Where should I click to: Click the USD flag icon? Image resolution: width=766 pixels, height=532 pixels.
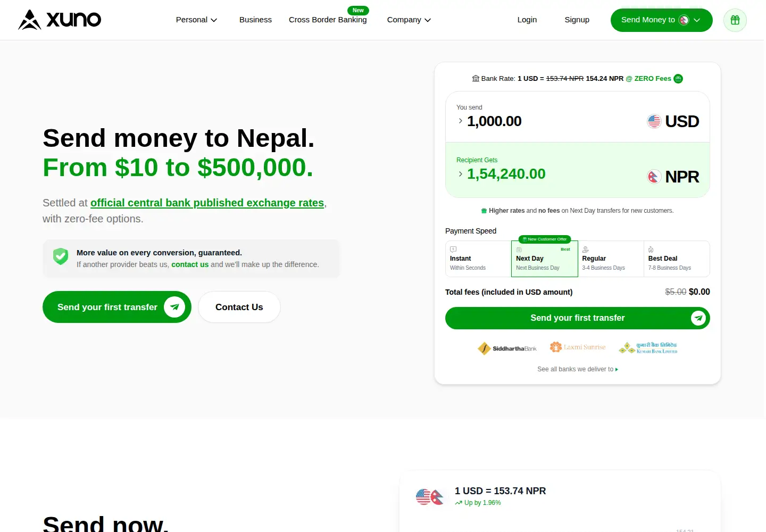[654, 121]
